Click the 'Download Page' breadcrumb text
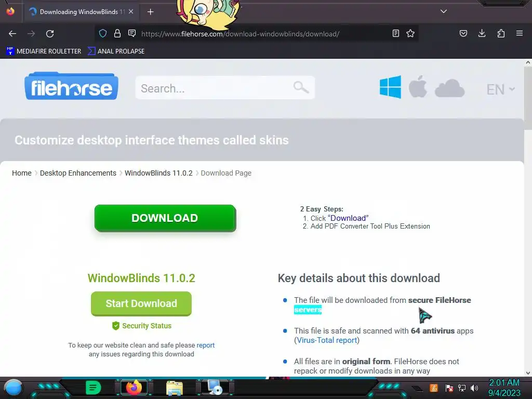The width and height of the screenshot is (532, 399). [226, 173]
